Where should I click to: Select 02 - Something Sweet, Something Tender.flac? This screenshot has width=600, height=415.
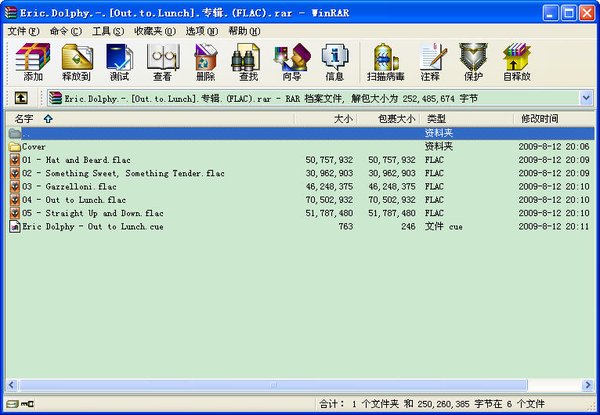pyautogui.click(x=123, y=173)
